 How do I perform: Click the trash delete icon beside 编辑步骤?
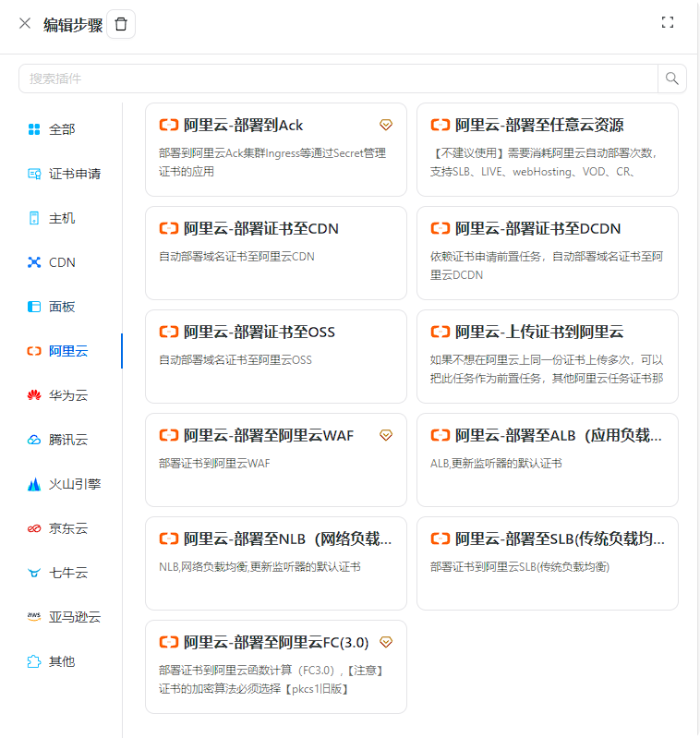[x=121, y=24]
